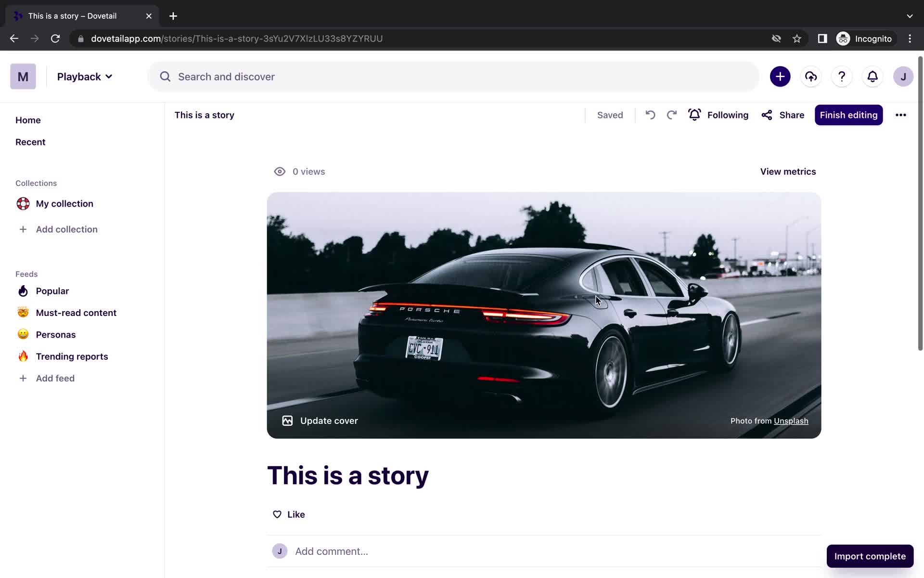924x578 pixels.
Task: Select the Add comment input field
Action: (331, 552)
